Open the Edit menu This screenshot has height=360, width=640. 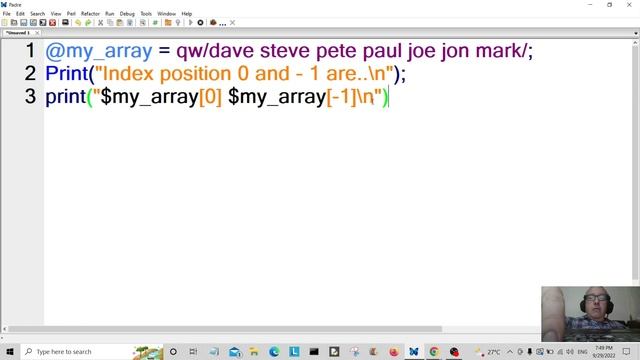[x=20, y=13]
